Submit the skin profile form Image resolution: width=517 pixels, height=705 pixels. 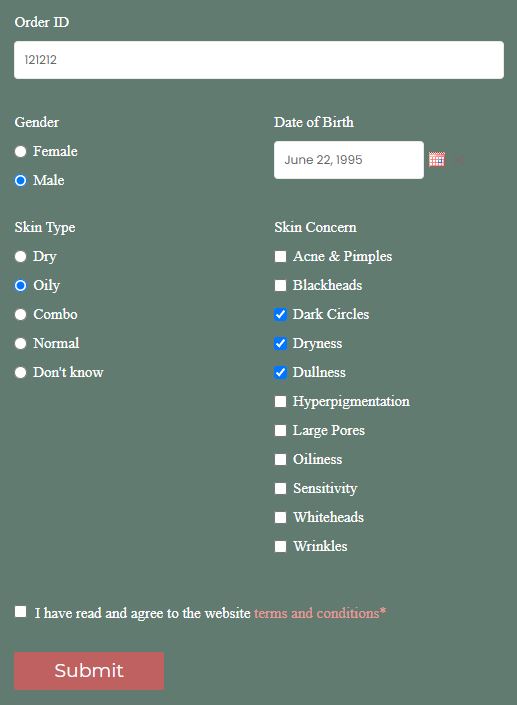click(89, 671)
